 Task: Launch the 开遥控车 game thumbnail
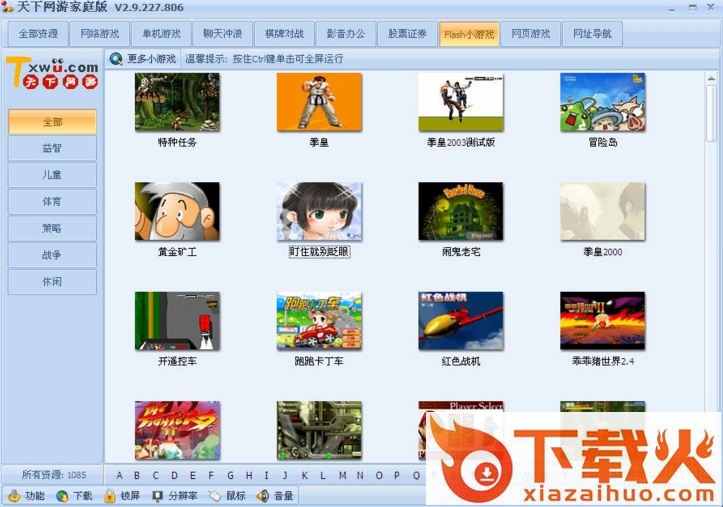[x=177, y=320]
